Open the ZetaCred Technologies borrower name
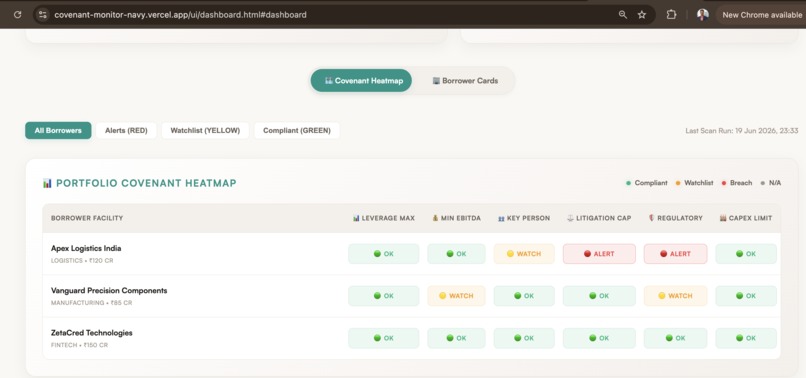Viewport: 806px width, 378px height. coord(91,333)
